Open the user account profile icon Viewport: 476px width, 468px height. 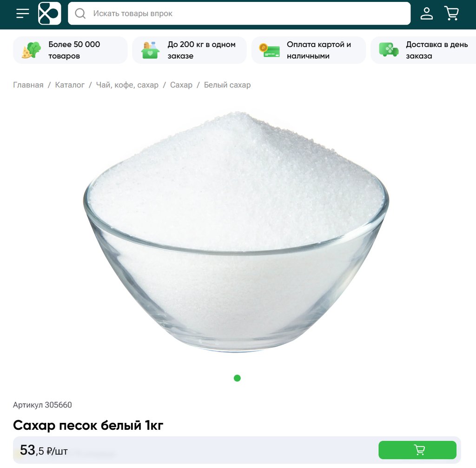pos(427,13)
